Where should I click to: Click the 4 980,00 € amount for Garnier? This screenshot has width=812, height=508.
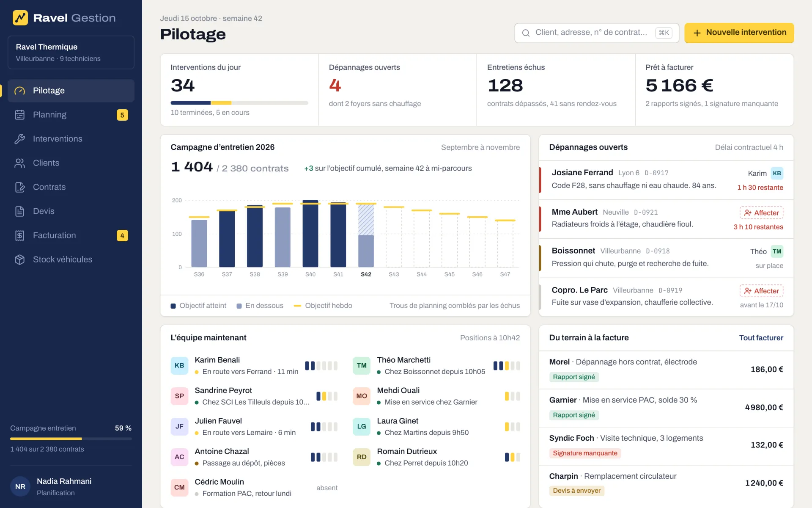click(x=764, y=408)
